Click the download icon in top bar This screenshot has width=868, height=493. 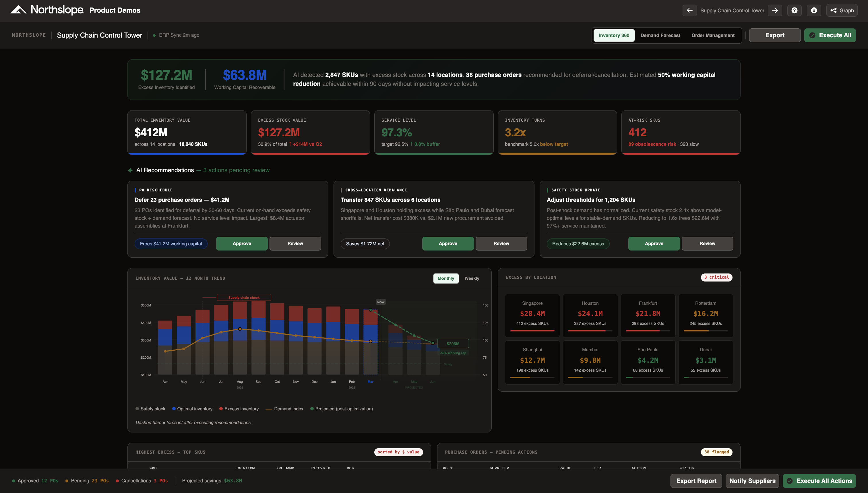[x=814, y=11]
